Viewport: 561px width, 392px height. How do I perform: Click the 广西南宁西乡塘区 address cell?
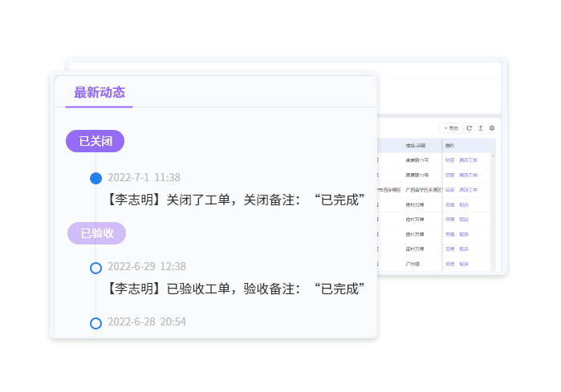click(424, 190)
